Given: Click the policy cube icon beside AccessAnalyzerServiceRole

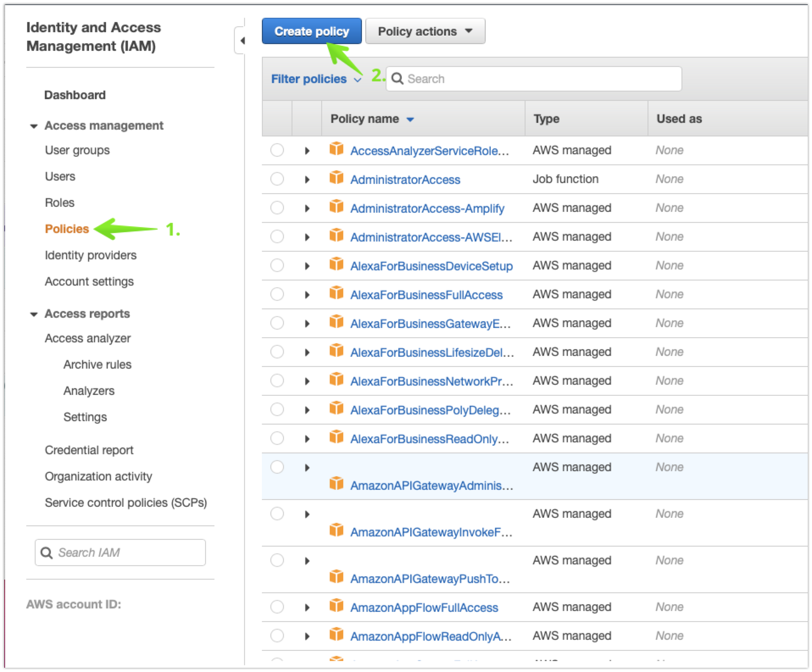Looking at the screenshot, I should click(x=336, y=149).
